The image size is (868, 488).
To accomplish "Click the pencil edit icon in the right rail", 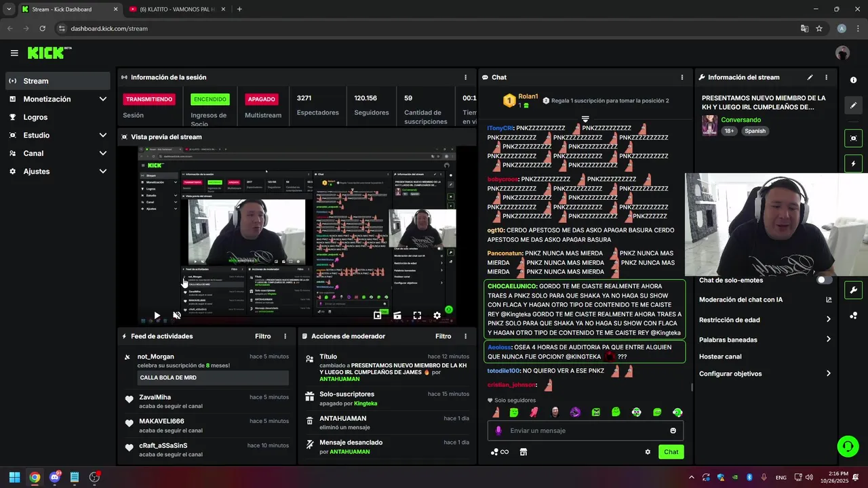I will click(853, 106).
